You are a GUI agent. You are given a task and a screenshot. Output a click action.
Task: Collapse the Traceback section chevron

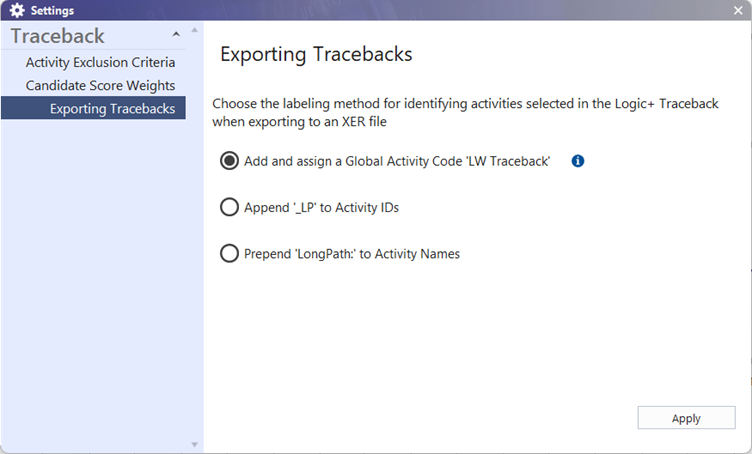coord(177,36)
